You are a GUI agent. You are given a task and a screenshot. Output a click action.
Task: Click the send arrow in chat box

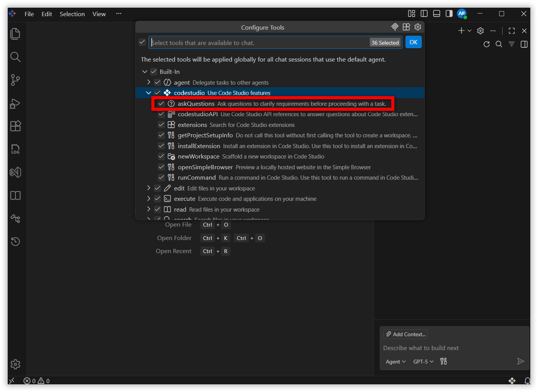[x=520, y=361]
